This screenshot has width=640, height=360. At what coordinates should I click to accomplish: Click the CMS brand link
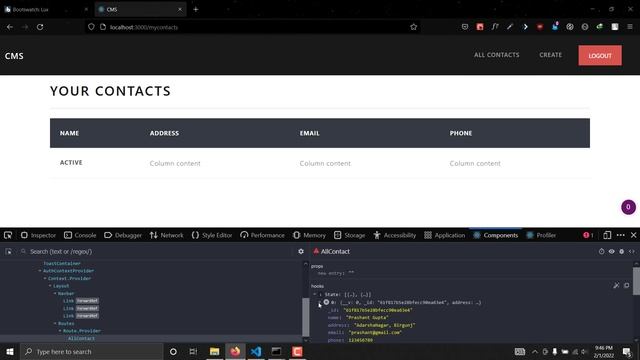click(x=14, y=56)
